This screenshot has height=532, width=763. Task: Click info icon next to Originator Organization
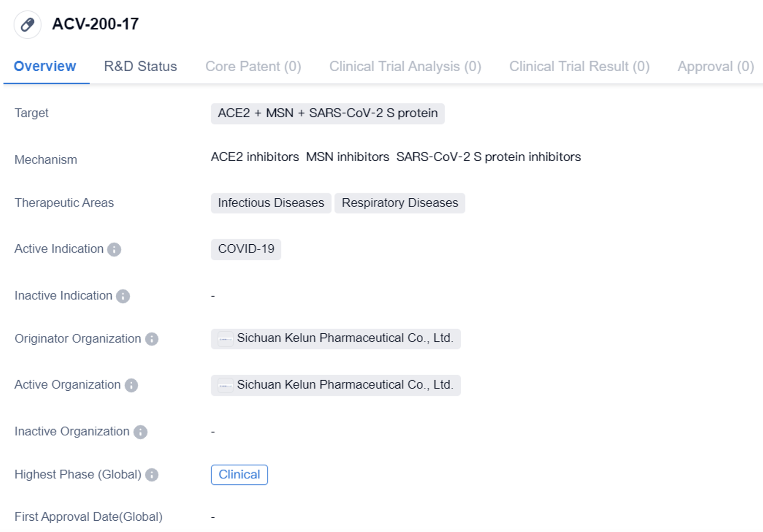click(151, 339)
